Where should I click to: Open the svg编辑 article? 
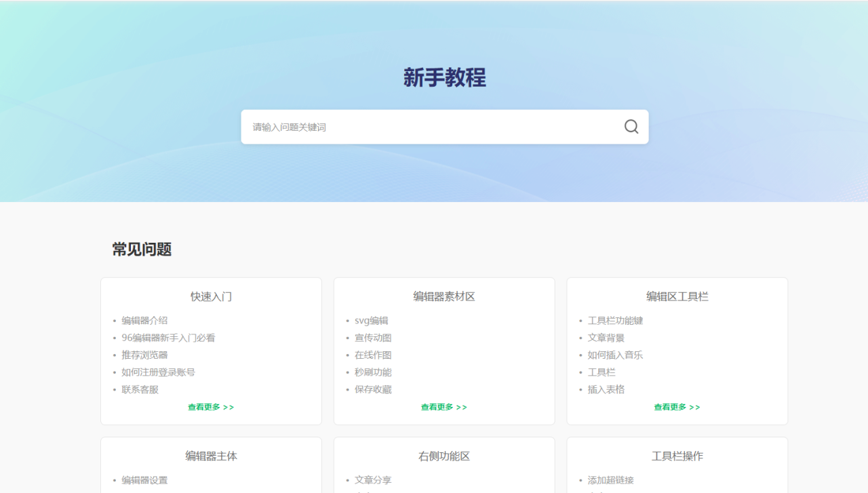[x=371, y=321]
